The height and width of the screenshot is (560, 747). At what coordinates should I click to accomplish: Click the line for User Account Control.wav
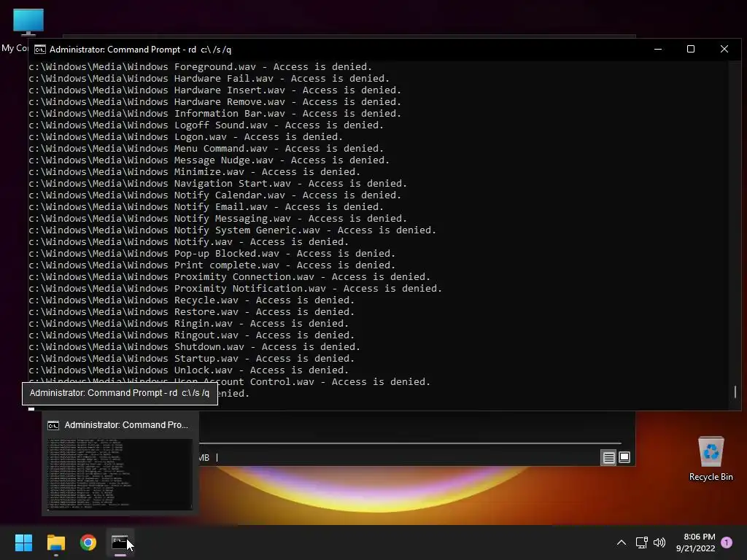tap(230, 381)
